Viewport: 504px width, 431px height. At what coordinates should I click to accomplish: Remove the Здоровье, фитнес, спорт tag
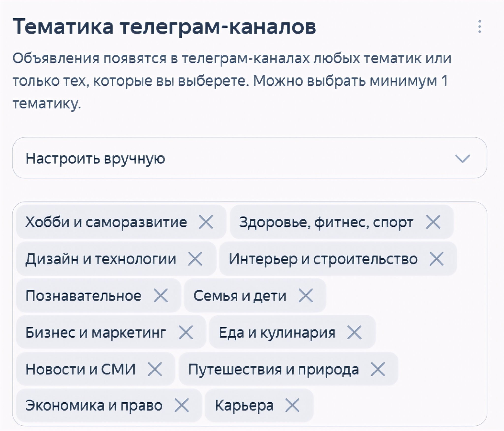[x=433, y=222]
